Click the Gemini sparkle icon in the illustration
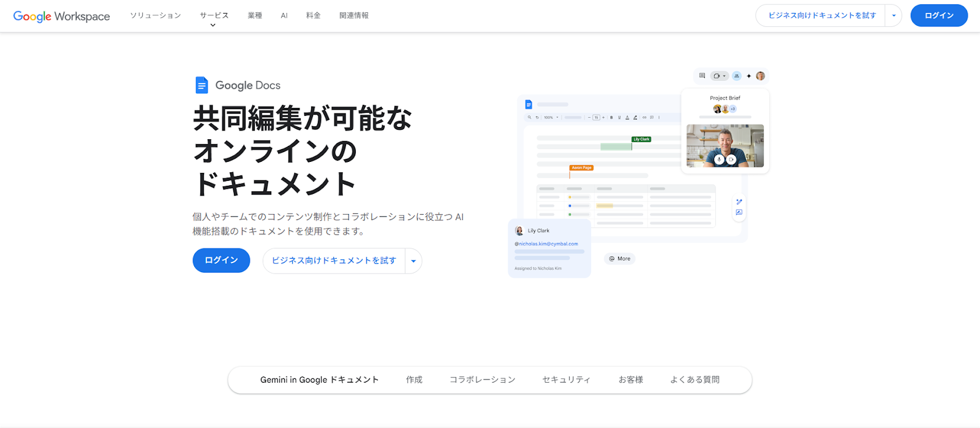The image size is (980, 428). click(748, 76)
